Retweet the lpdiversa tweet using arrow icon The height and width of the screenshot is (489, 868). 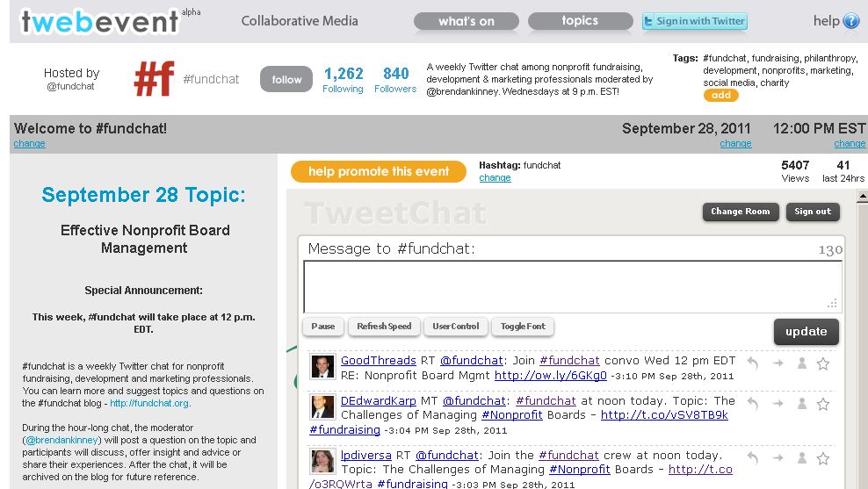[x=778, y=457]
